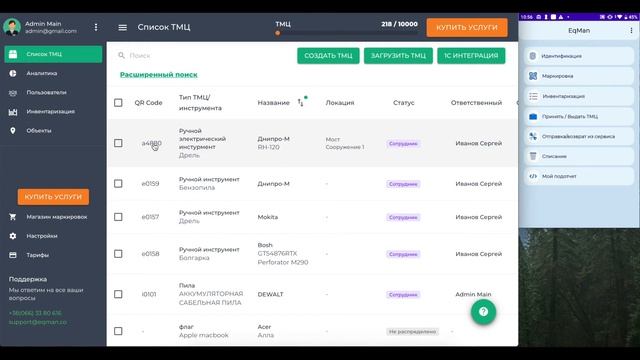Click the search magnifier icon
Image resolution: width=640 pixels, height=360 pixels.
[121, 55]
